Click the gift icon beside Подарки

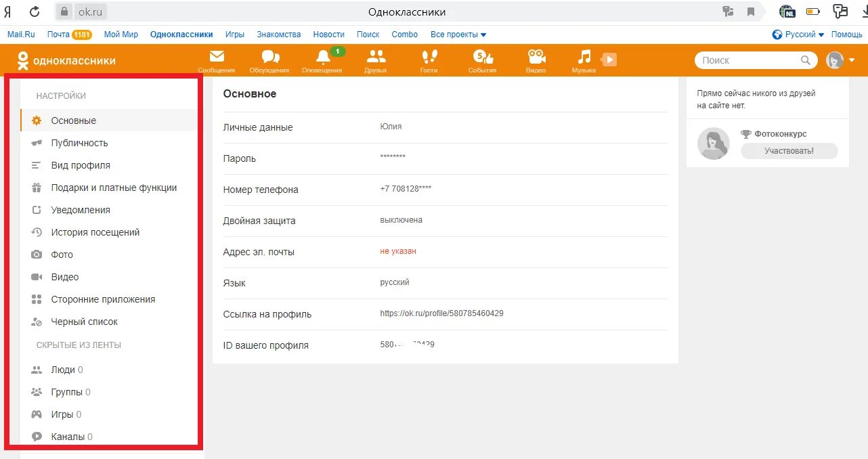click(x=37, y=188)
